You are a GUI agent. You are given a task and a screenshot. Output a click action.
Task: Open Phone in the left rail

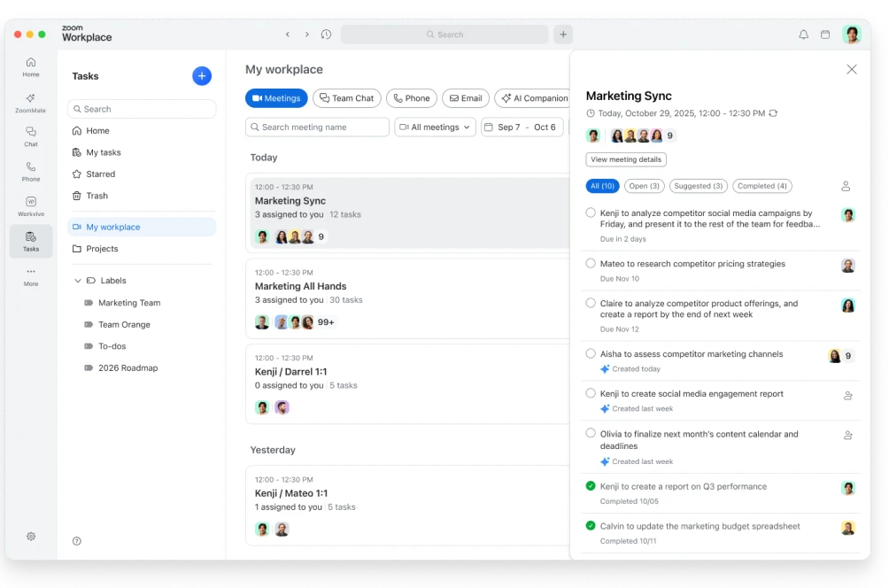pos(31,172)
